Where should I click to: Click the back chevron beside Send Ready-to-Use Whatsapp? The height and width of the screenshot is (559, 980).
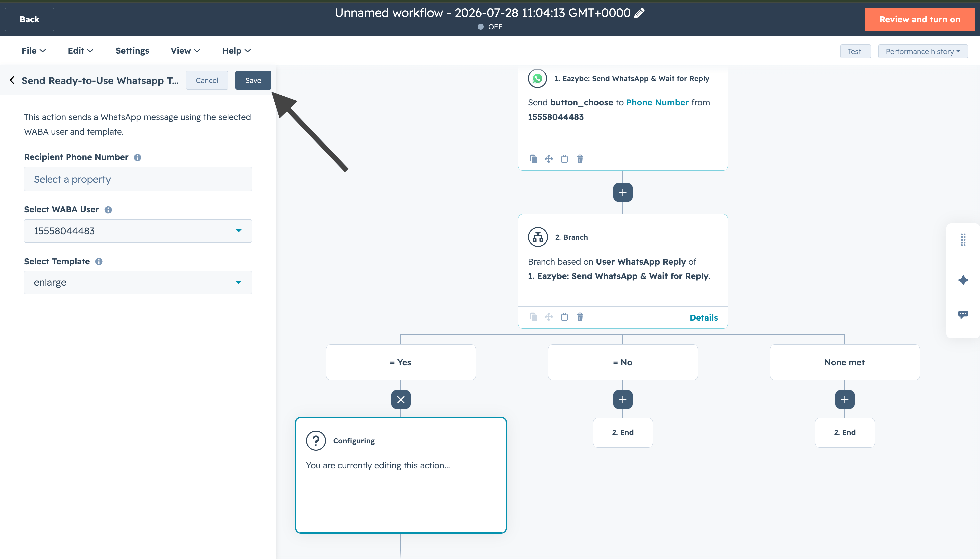pos(12,80)
